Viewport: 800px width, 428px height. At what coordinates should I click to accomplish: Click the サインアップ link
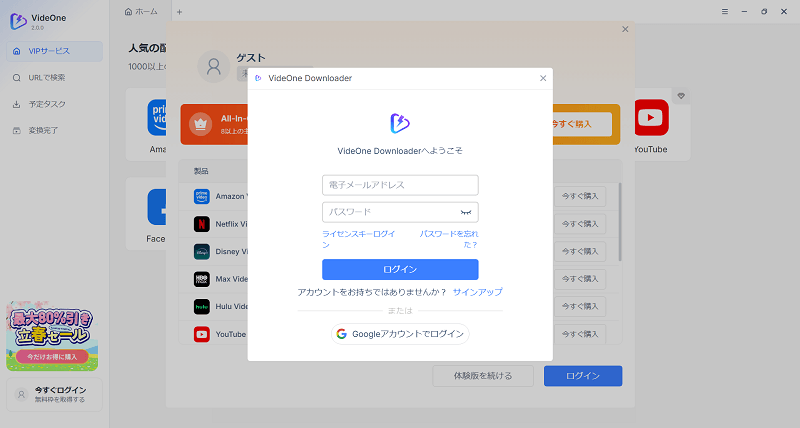click(x=478, y=292)
